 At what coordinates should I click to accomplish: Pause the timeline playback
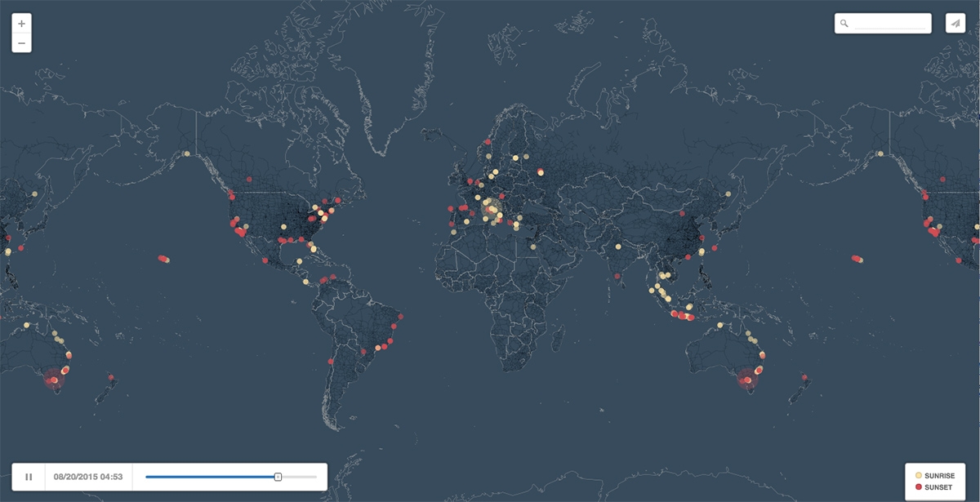click(29, 477)
